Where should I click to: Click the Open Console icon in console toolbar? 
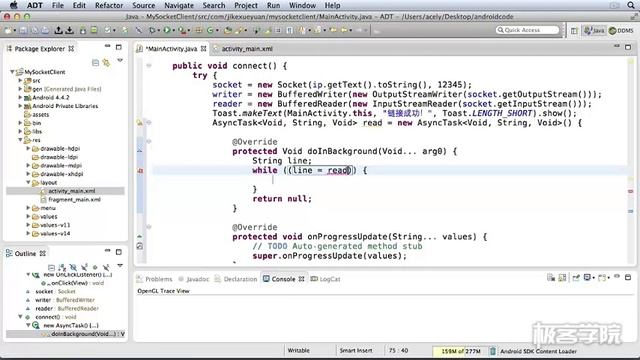click(x=602, y=278)
